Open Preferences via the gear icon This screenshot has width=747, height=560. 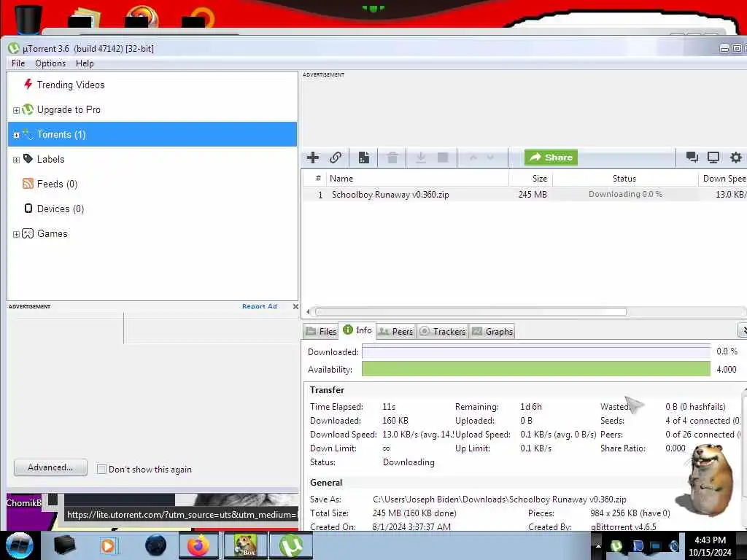click(x=736, y=157)
